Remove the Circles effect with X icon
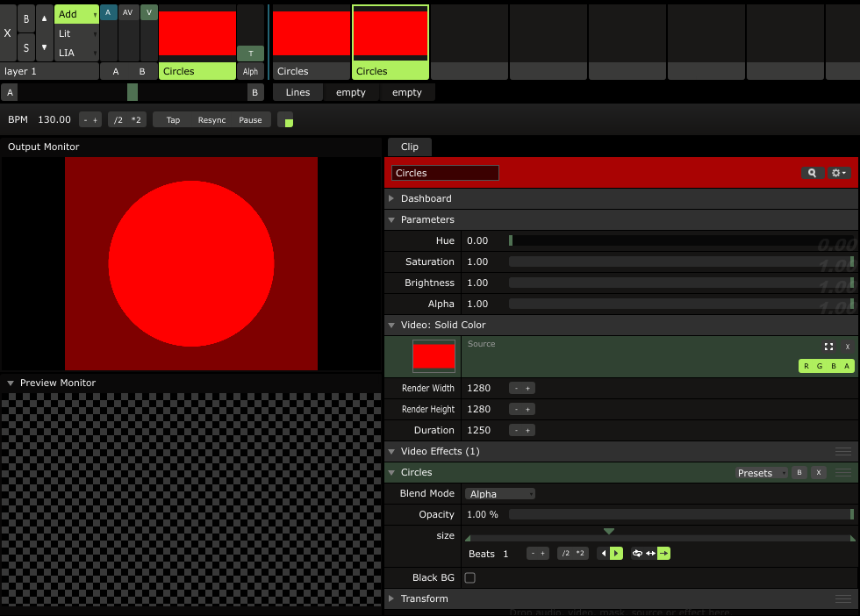The image size is (860, 616). click(x=818, y=473)
